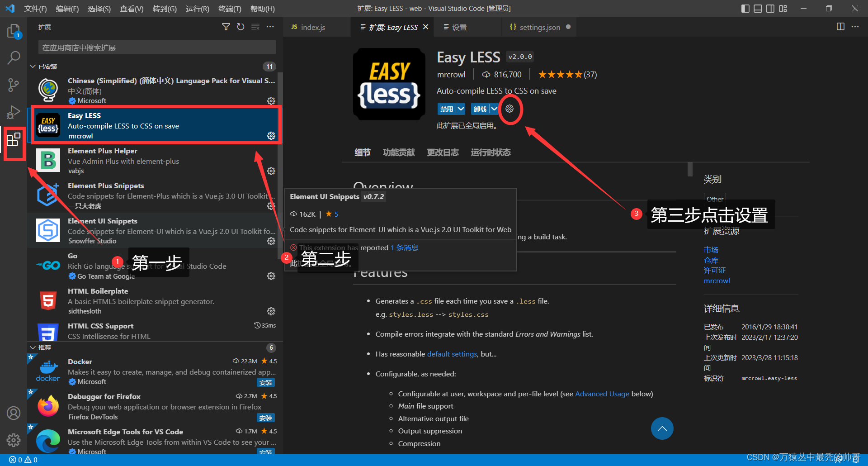The image size is (868, 466).
Task: Install the Docker extension
Action: [x=266, y=383]
